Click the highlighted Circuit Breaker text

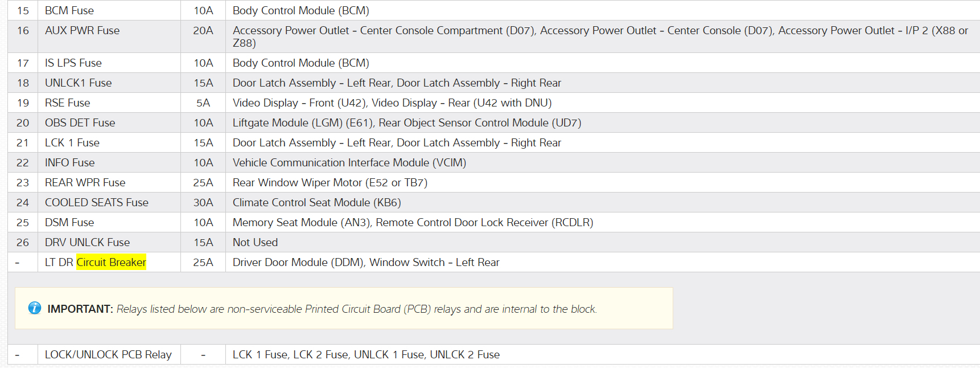point(111,262)
